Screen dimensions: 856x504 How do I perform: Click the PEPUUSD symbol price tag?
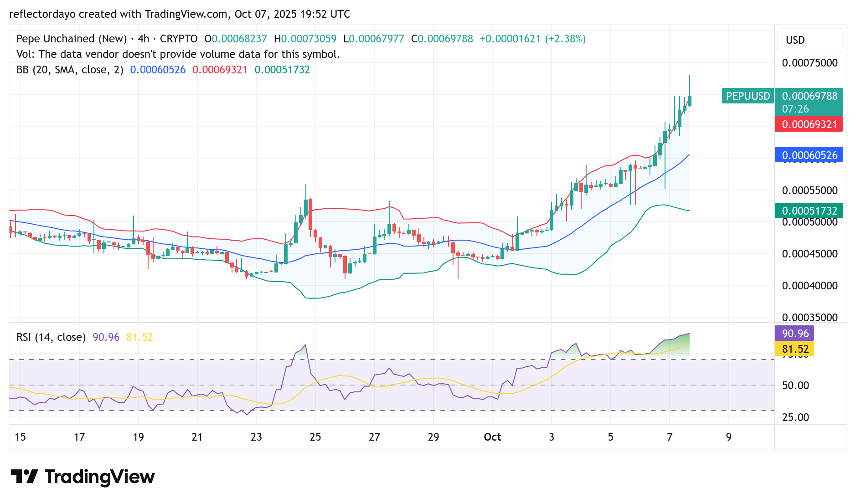click(748, 96)
